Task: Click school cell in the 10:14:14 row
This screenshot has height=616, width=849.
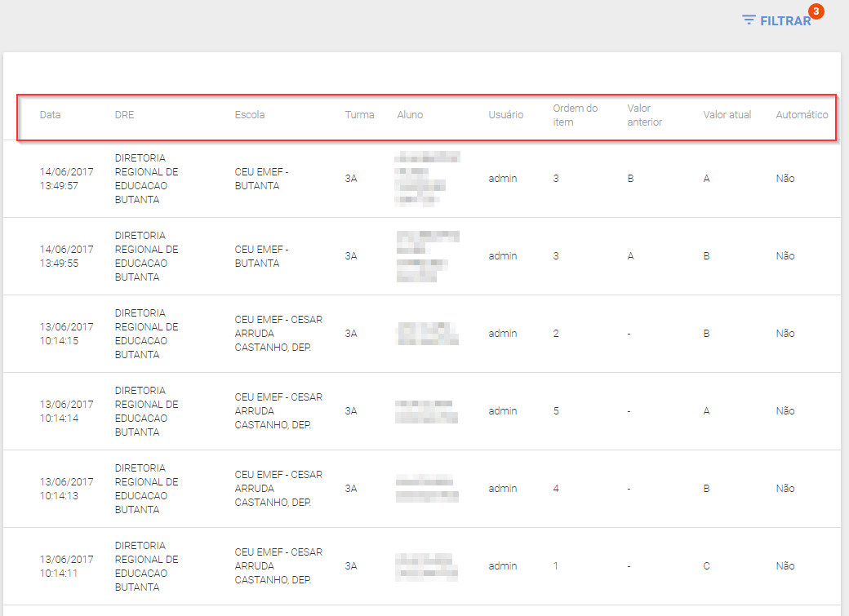Action: (x=278, y=411)
